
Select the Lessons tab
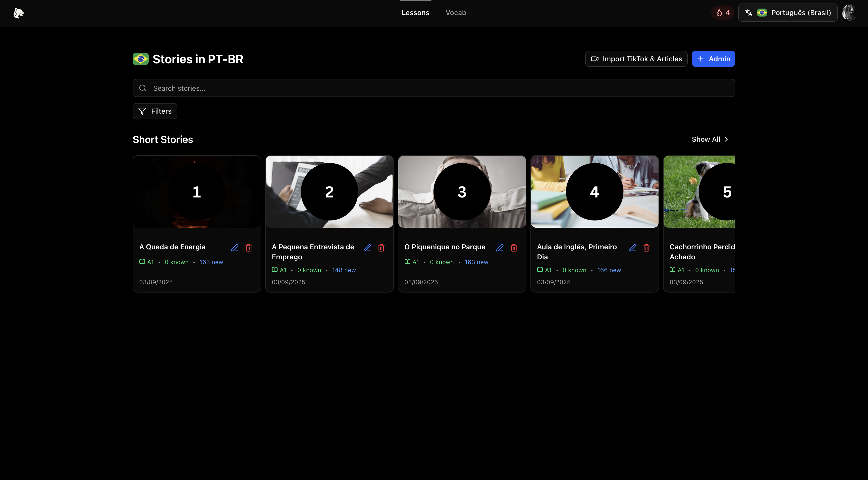coord(415,13)
